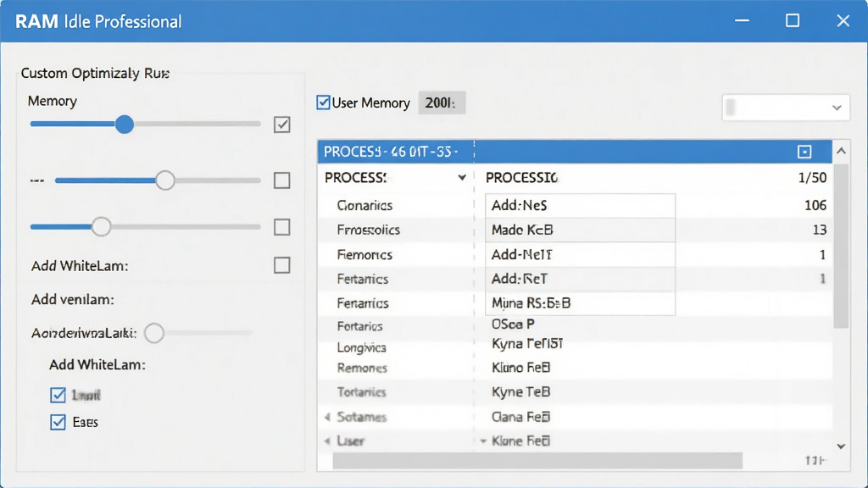Screen dimensions: 868x488
Task: Uncheck the Eaes checkbox
Action: [x=58, y=422]
